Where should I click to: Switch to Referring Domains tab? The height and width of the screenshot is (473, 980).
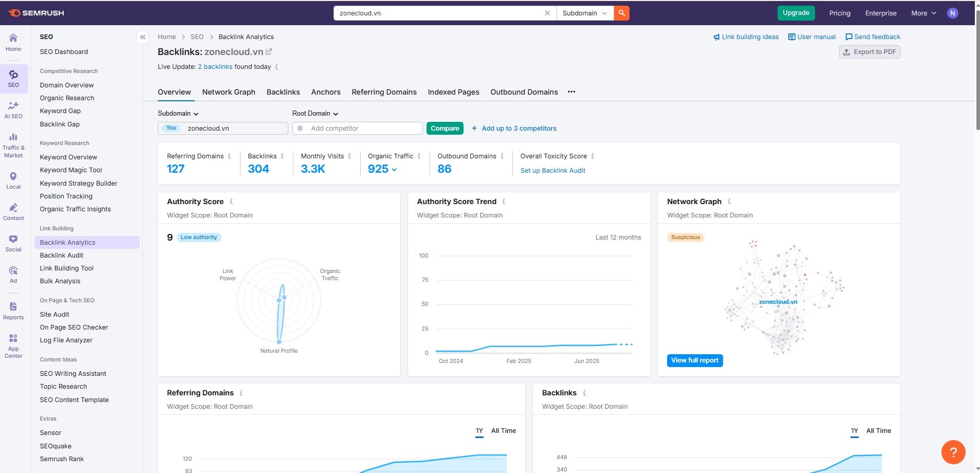384,92
